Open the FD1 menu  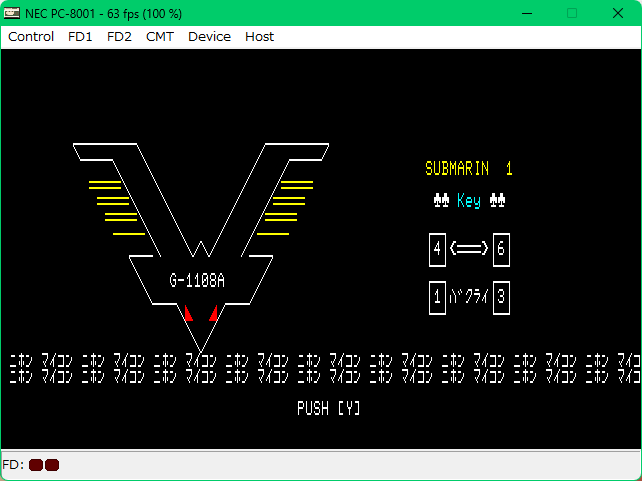coord(80,37)
